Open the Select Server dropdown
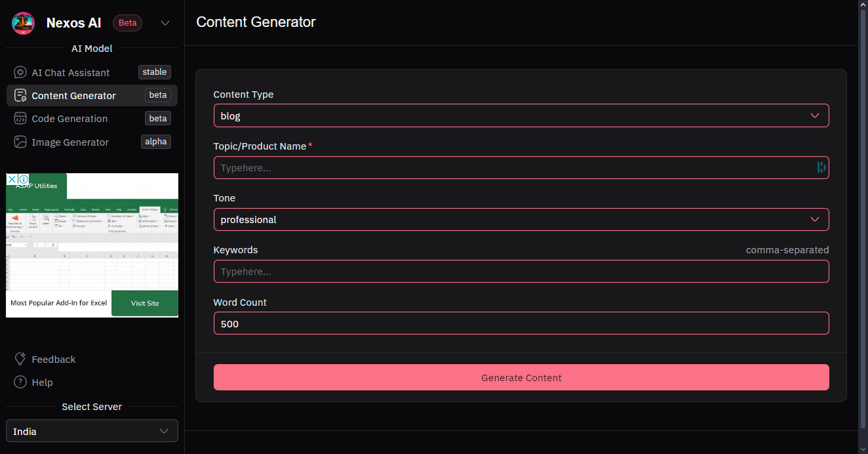The image size is (868, 454). pos(92,432)
